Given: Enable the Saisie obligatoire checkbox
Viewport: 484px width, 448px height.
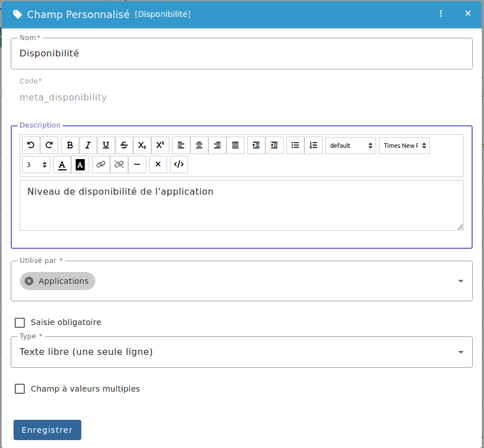Looking at the screenshot, I should [20, 323].
